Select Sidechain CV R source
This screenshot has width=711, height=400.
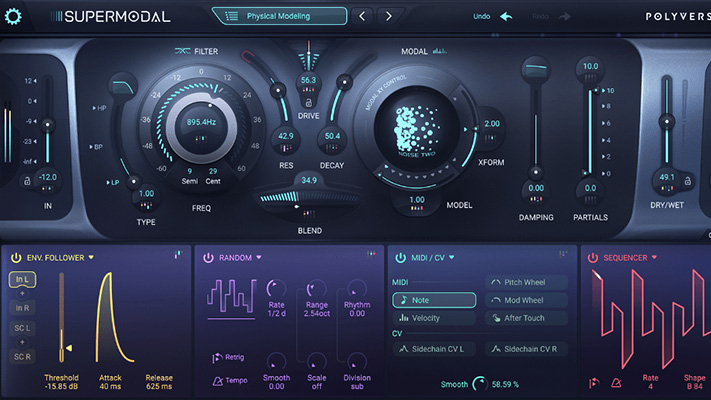[x=526, y=349]
